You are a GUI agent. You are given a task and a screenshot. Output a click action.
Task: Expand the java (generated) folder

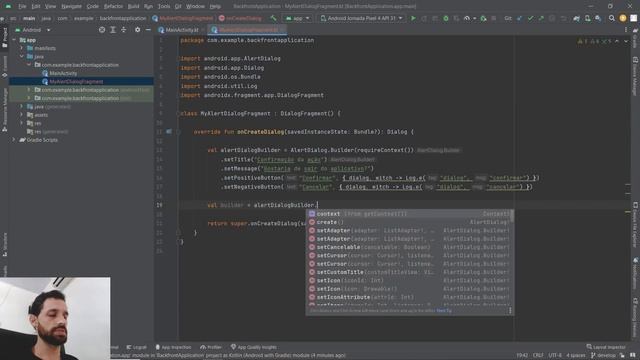(x=22, y=107)
